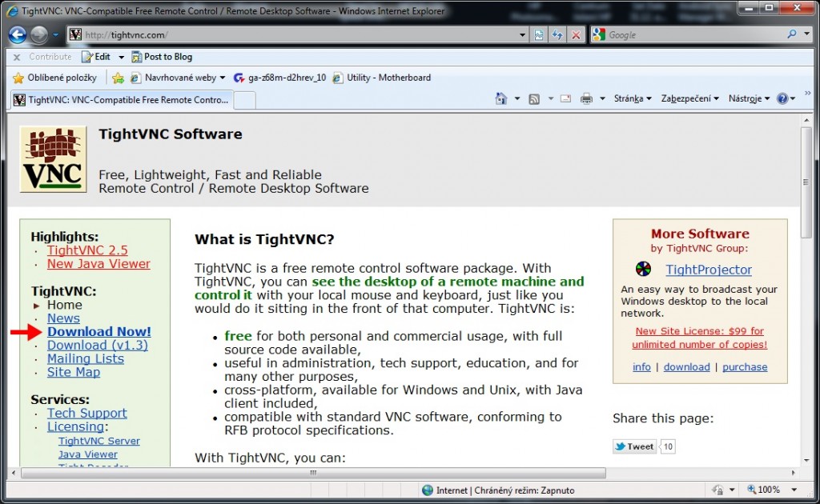Open the TightVNC 2.5 highlight link

(87, 250)
